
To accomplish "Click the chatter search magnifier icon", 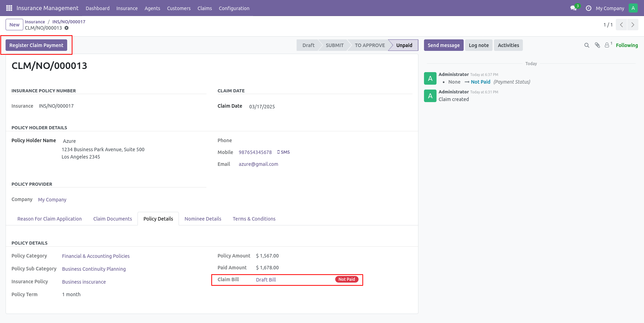I will point(587,45).
